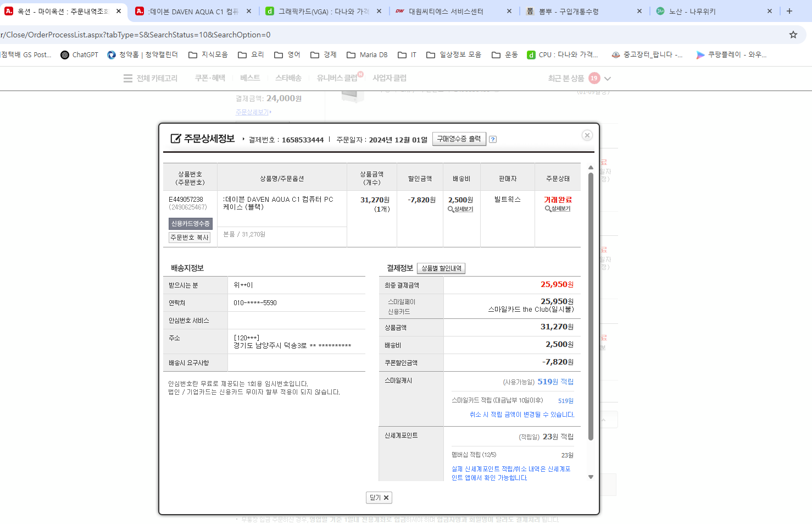The image size is (812, 524).
Task: Open the CPU 다나와 가격 bookmark
Action: point(563,55)
